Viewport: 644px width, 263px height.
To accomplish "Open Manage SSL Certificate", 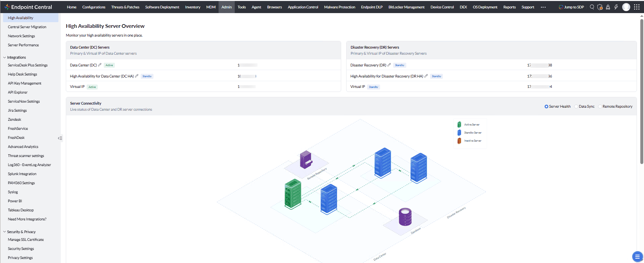I will point(26,240).
